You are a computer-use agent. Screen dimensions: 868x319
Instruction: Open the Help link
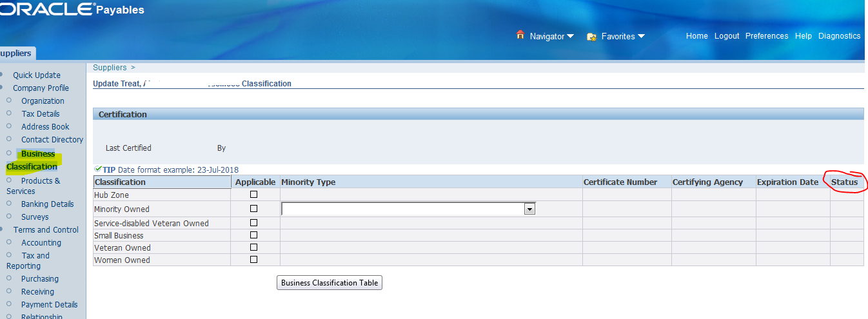click(x=804, y=36)
